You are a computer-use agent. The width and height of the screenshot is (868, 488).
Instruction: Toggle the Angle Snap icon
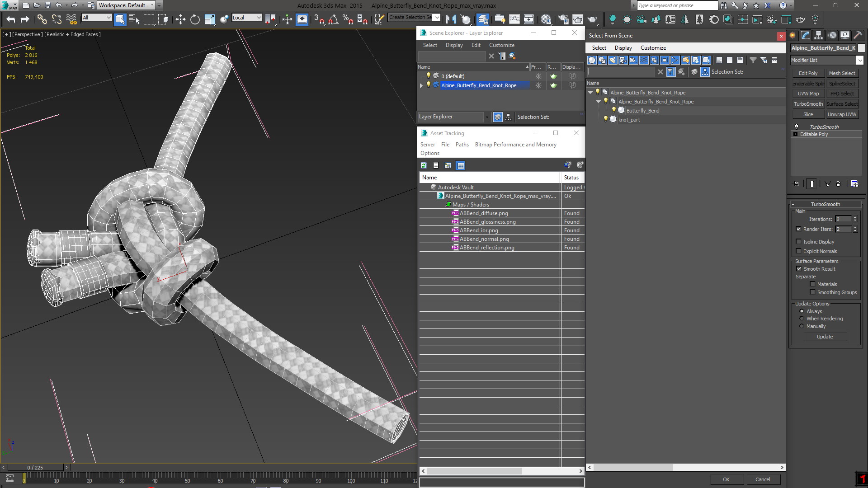333,19
